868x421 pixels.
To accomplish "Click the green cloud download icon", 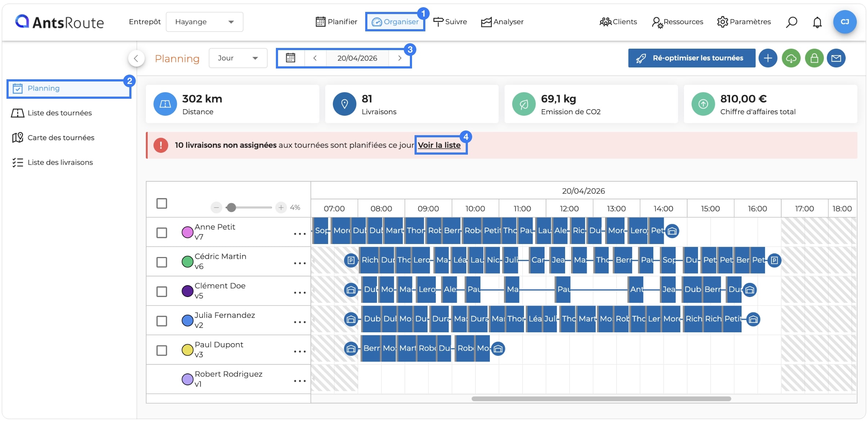I will 791,58.
